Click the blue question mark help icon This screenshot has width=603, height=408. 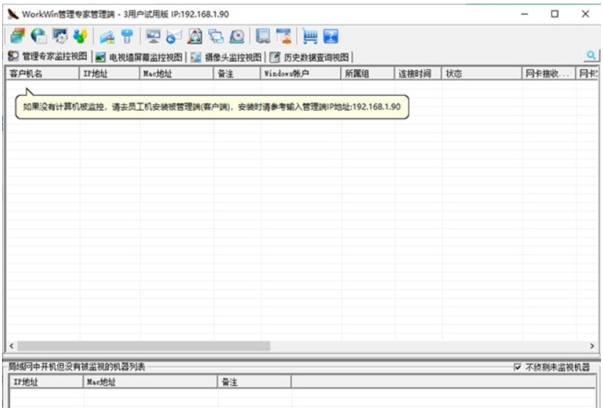[331, 37]
